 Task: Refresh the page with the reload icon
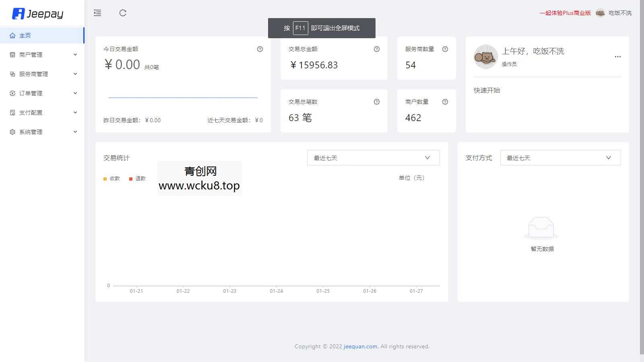pos(123,13)
